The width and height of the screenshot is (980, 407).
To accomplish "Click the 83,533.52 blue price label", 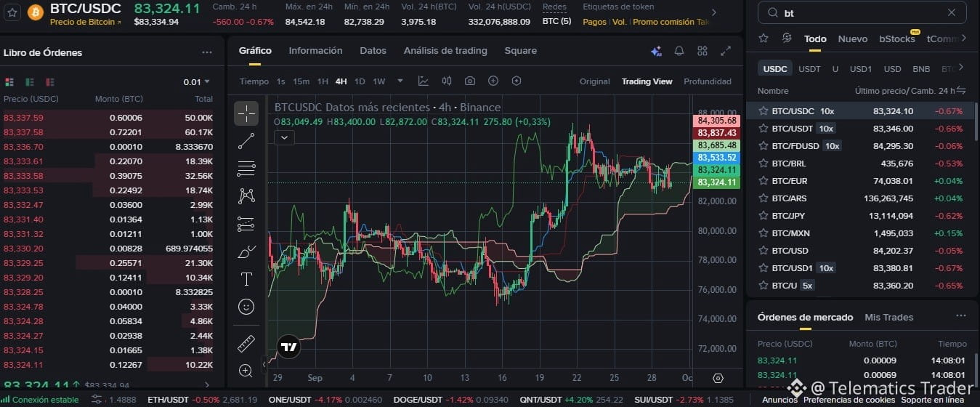I will pyautogui.click(x=716, y=157).
